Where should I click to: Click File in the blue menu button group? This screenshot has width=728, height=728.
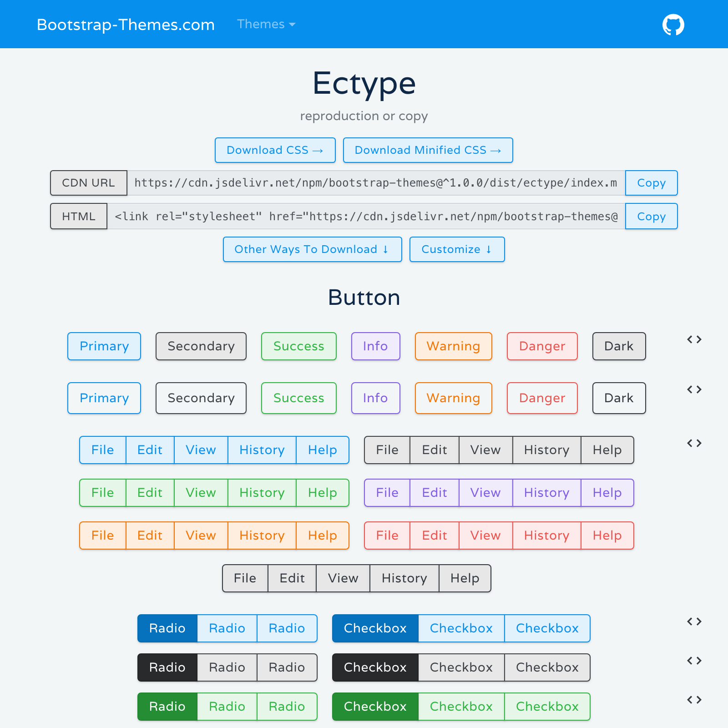(x=102, y=450)
